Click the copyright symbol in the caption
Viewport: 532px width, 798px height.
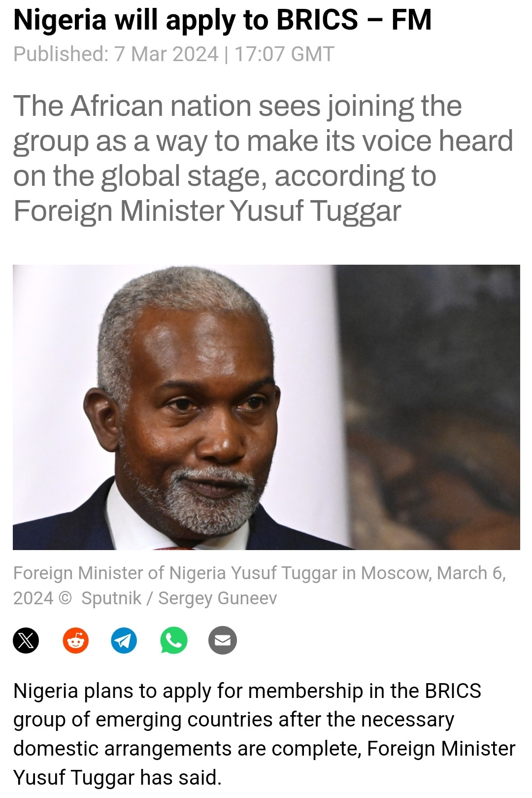[x=65, y=598]
